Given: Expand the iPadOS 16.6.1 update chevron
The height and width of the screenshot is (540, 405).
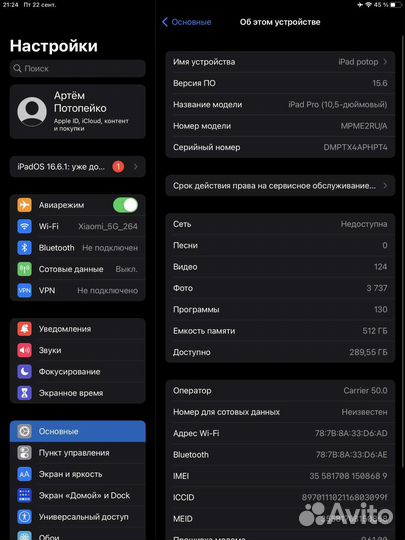Looking at the screenshot, I should [136, 167].
